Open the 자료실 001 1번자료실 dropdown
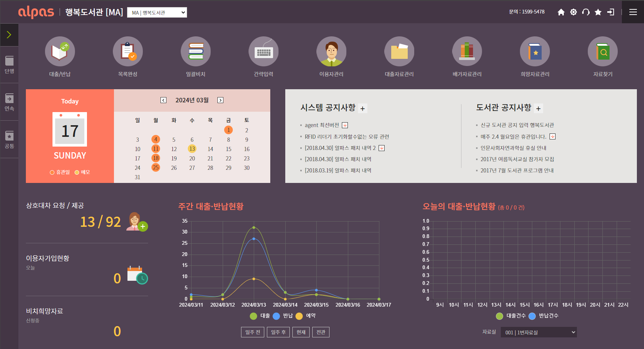Viewport: 644px width, 349px height. click(539, 332)
